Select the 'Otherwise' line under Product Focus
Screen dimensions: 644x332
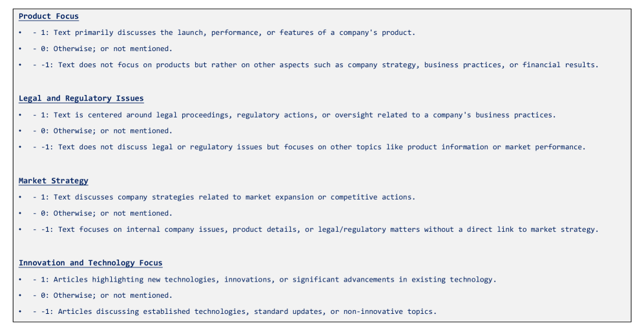pos(102,48)
